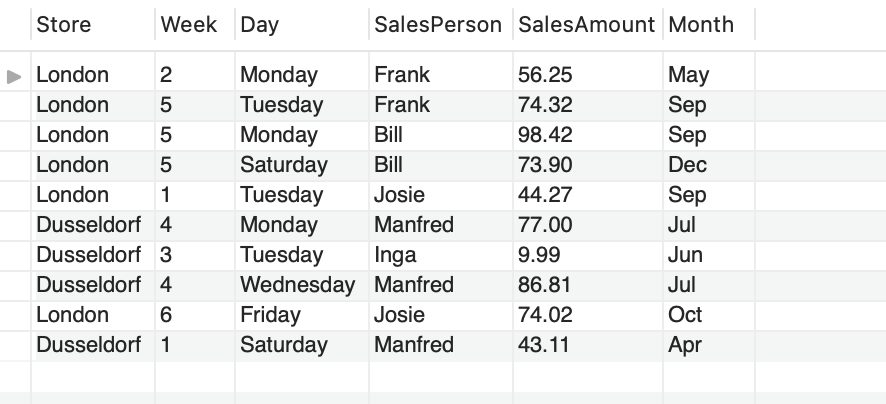Click the sales amount 98.42 cell

point(588,135)
